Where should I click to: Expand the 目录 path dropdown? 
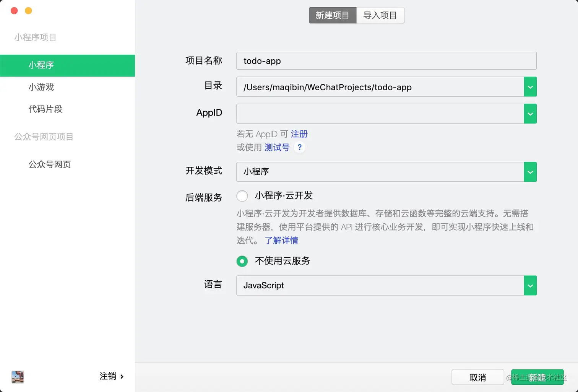530,87
